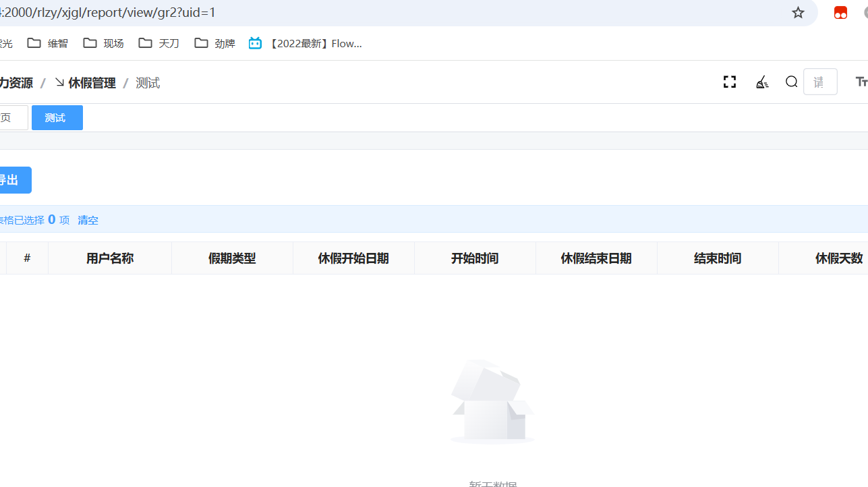
Task: Expand the 天刀 bookmarks folder
Action: [x=159, y=43]
